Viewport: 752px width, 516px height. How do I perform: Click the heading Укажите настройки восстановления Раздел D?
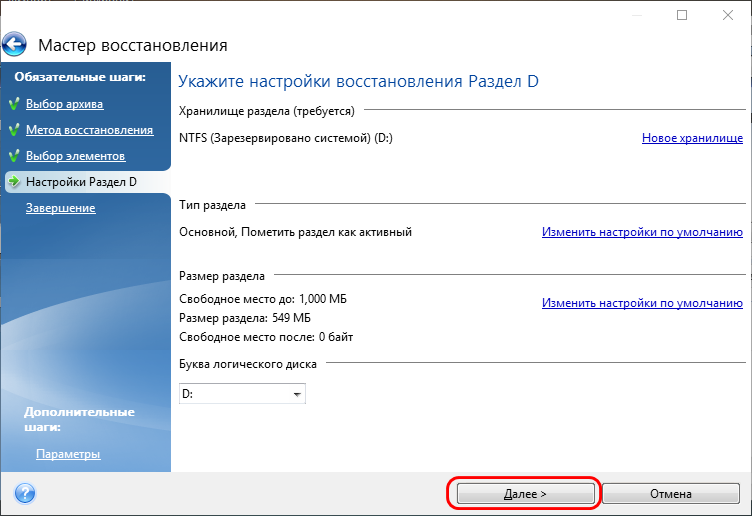coord(358,82)
